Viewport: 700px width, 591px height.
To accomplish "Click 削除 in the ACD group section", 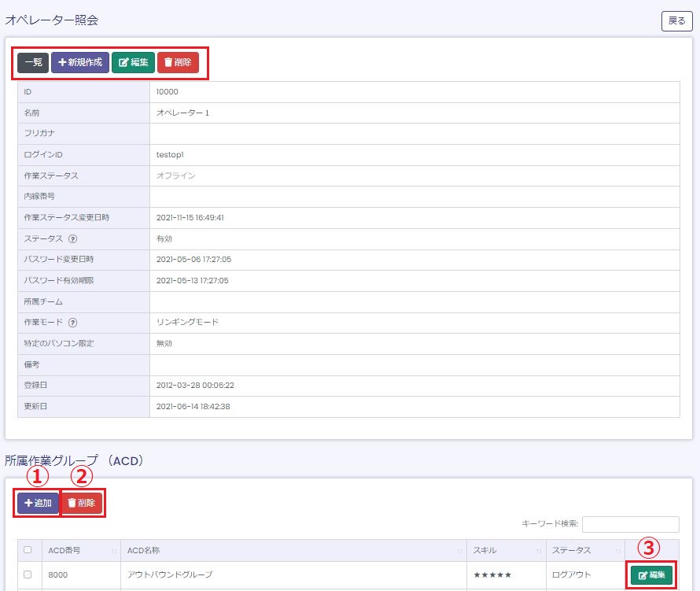I will click(x=82, y=503).
